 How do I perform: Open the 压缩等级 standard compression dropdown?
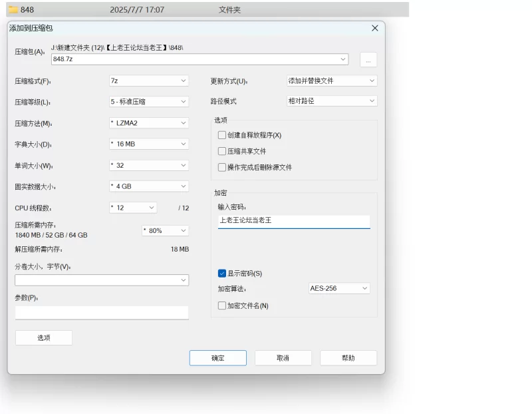point(149,102)
